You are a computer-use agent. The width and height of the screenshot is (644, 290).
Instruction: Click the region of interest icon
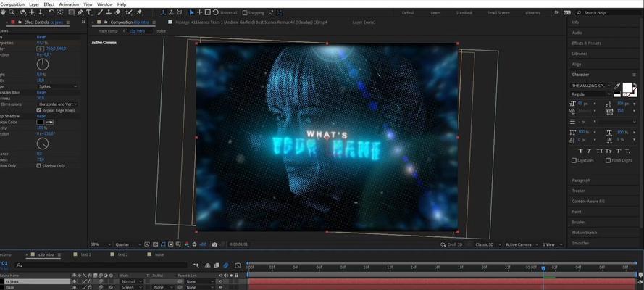tap(170, 244)
